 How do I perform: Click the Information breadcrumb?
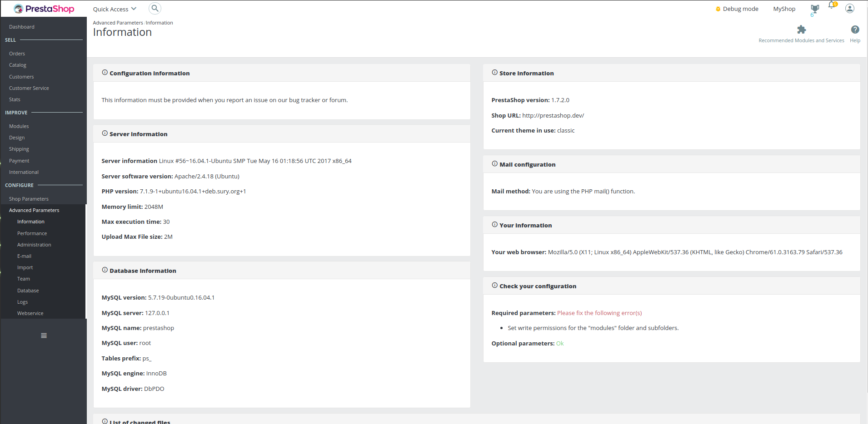pyautogui.click(x=160, y=23)
